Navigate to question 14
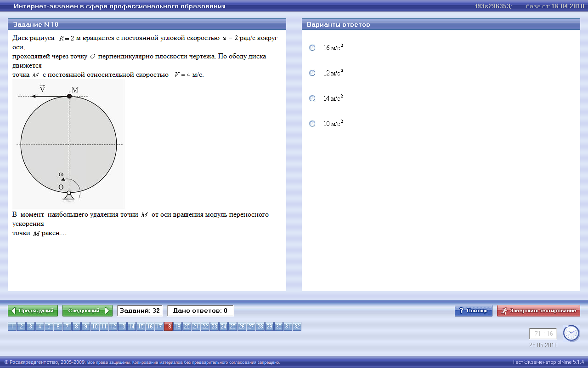 coord(131,327)
